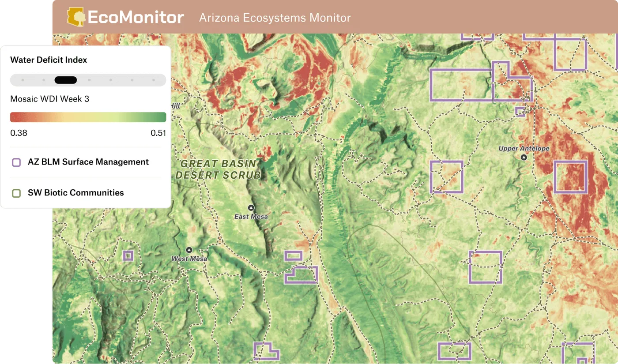Click the "Water Deficit Index" panel heading
618x364 pixels.
[49, 60]
